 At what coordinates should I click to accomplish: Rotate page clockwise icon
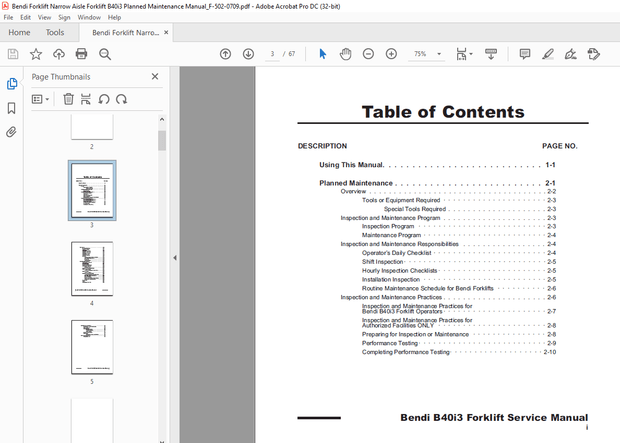pyautogui.click(x=121, y=99)
